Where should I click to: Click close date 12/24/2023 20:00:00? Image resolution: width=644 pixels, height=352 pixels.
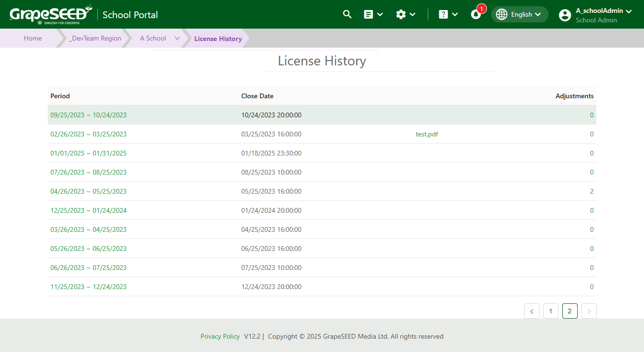(x=271, y=287)
